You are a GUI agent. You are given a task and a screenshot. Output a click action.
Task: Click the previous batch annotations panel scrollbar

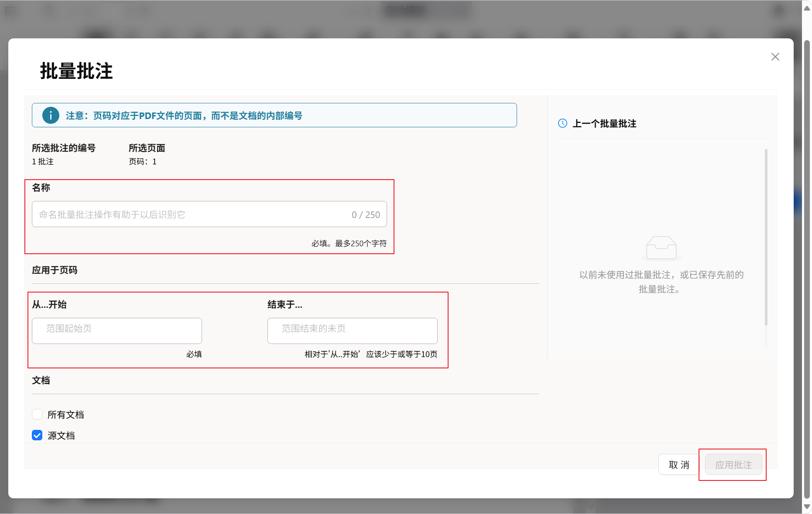(766, 238)
